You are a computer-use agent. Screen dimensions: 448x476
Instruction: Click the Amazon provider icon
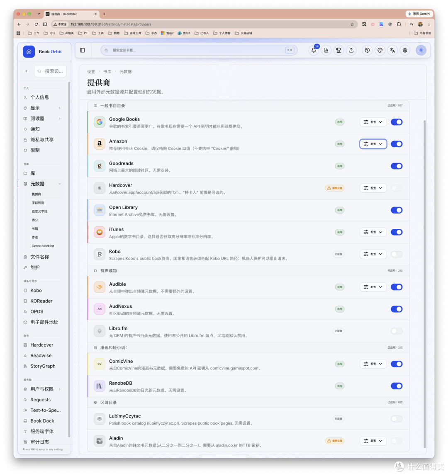pyautogui.click(x=99, y=144)
